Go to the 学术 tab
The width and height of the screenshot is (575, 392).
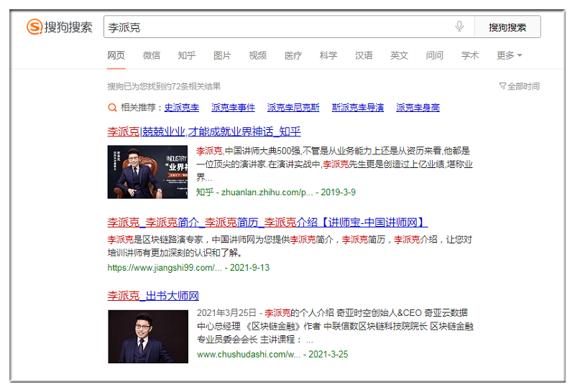point(470,55)
